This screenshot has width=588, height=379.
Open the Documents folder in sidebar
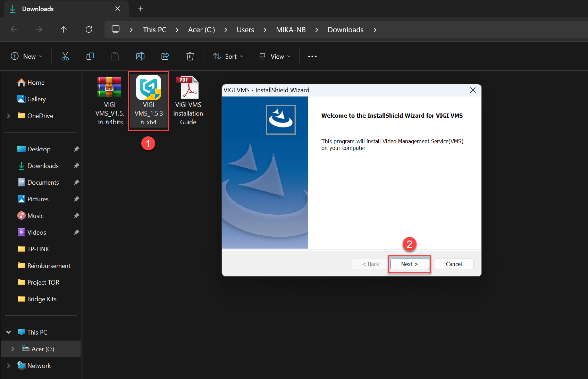[x=43, y=183]
